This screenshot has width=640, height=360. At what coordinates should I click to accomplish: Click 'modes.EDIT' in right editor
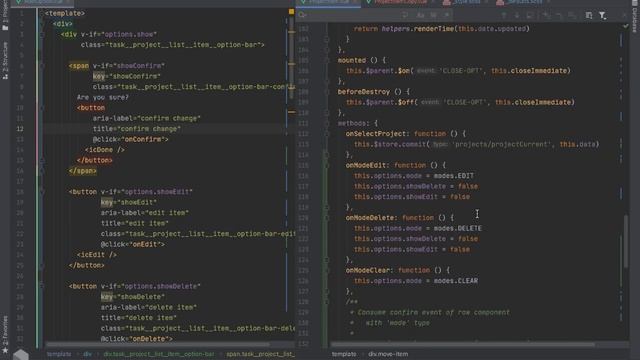pyautogui.click(x=453, y=176)
